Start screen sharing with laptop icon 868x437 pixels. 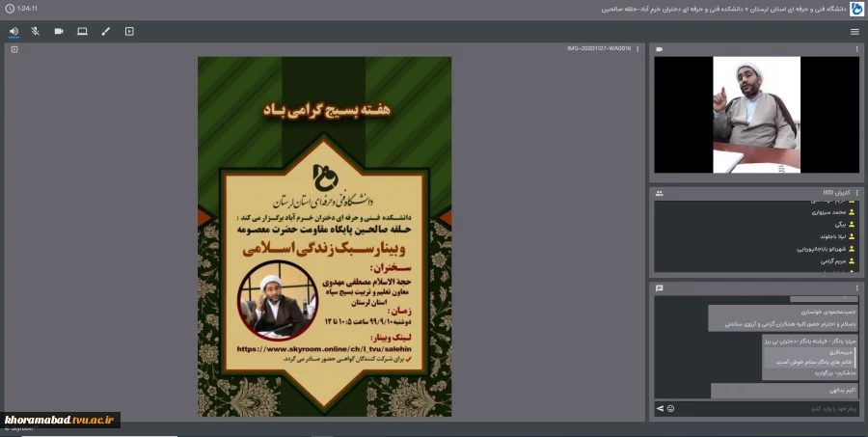click(83, 32)
